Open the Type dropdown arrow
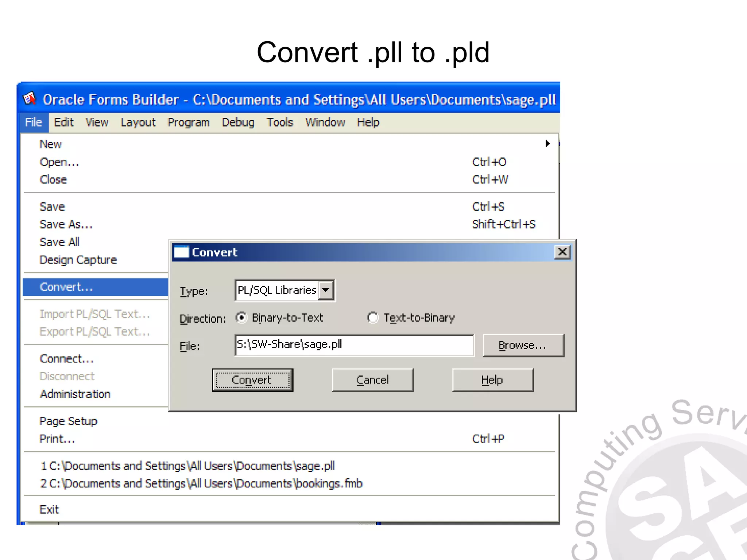The image size is (747, 560). pos(326,290)
